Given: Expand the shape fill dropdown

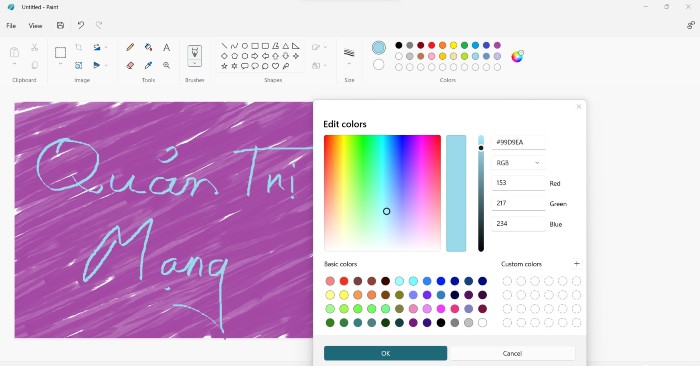Looking at the screenshot, I should pos(325,65).
